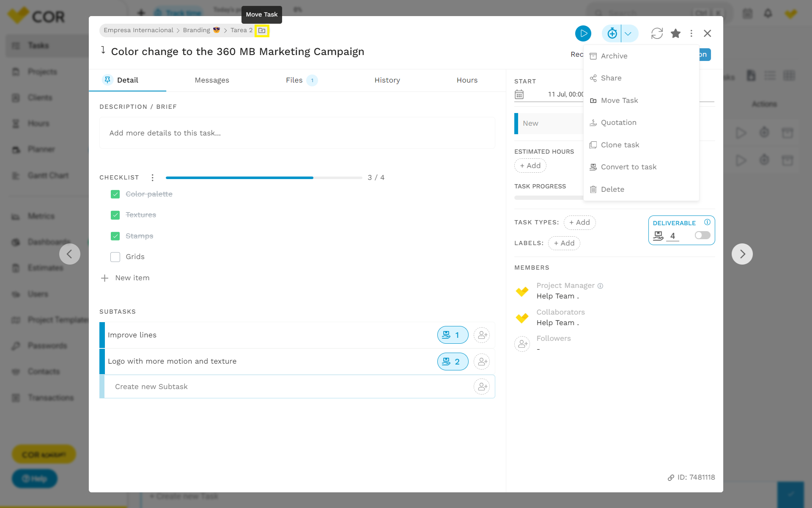Add a task type
The image size is (812, 508).
pyautogui.click(x=579, y=222)
